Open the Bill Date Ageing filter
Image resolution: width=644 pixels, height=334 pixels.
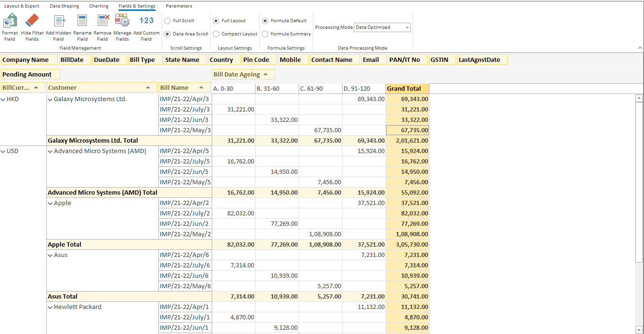tap(243, 74)
